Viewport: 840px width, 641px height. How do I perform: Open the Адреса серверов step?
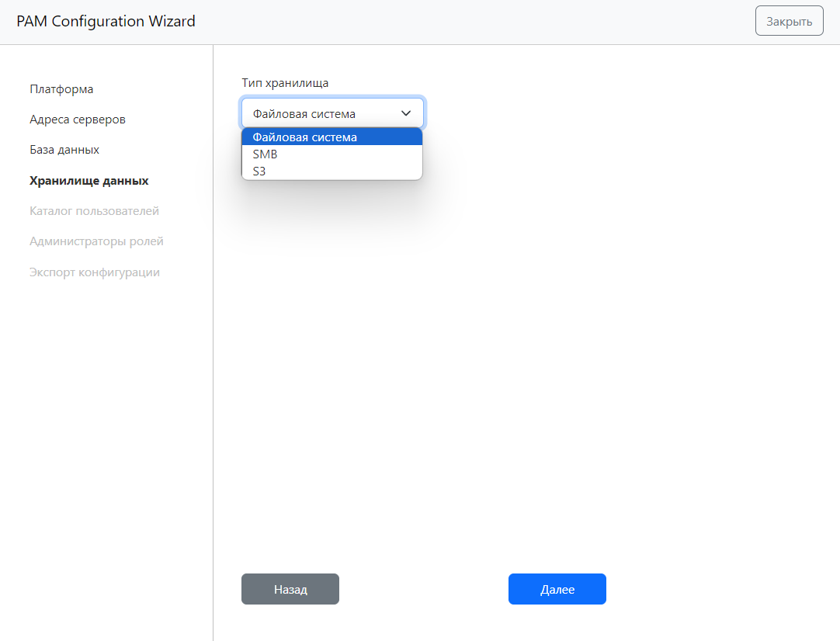click(x=77, y=120)
